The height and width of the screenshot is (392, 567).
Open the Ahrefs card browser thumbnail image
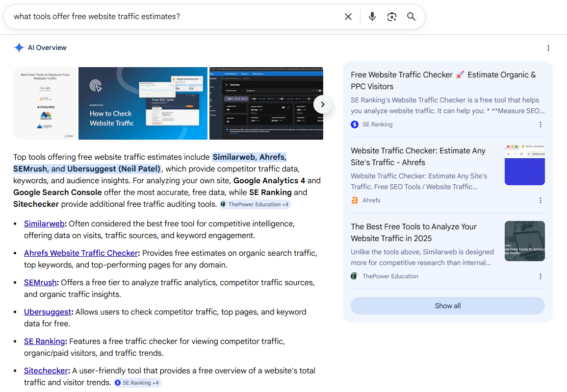(525, 165)
